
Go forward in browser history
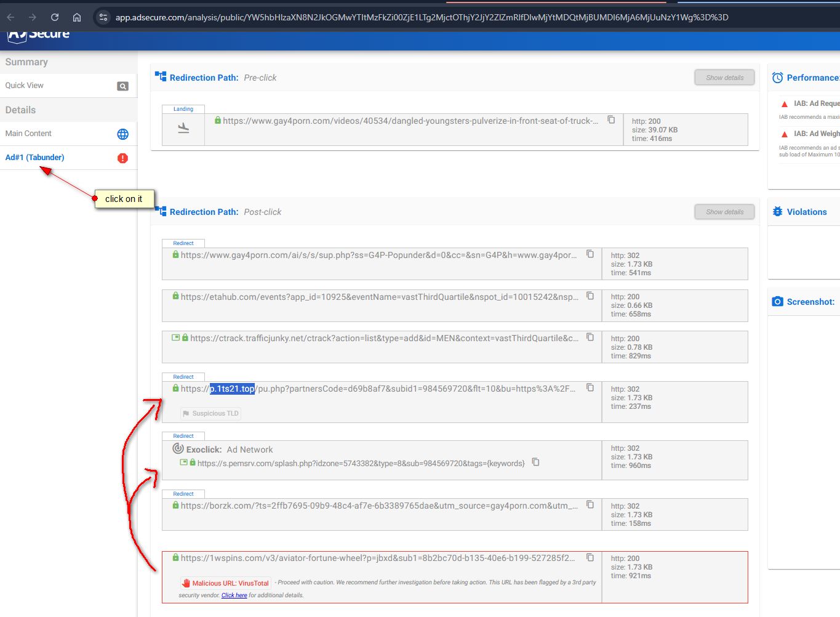[x=33, y=17]
